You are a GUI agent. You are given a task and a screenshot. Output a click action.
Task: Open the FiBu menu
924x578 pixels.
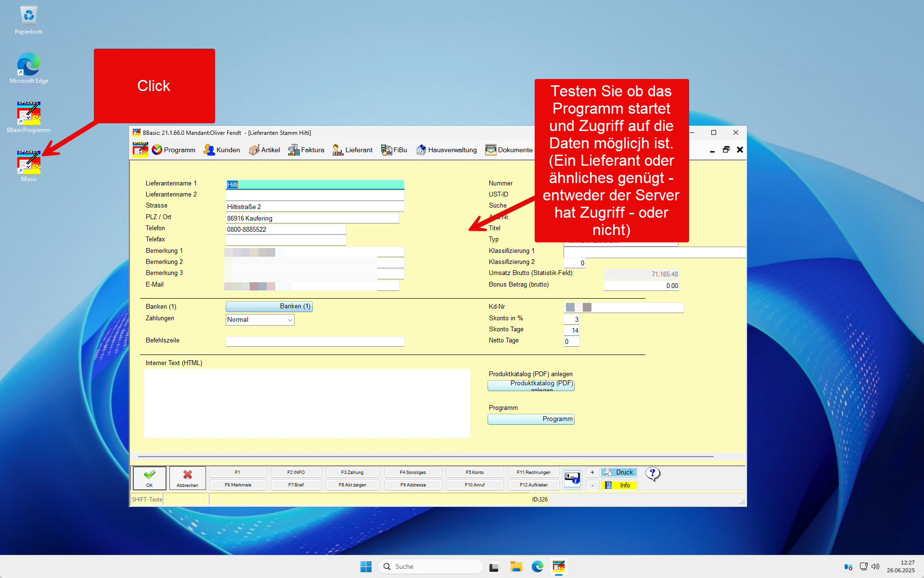(394, 150)
